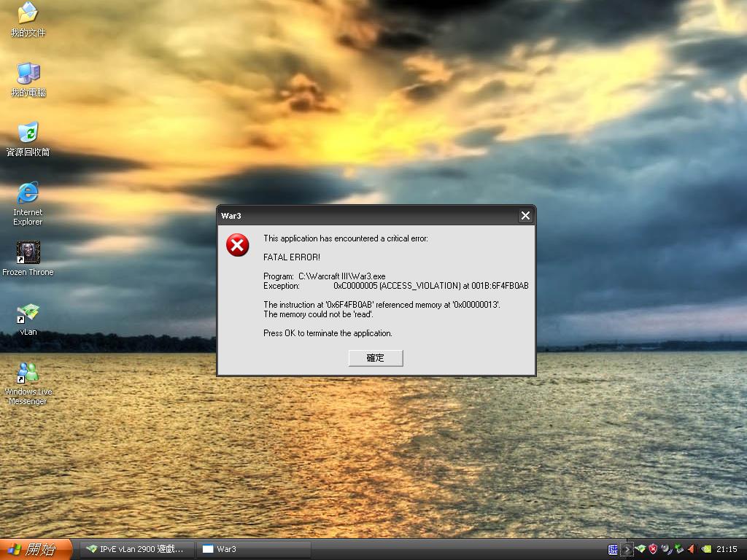Open the red shield security alert tray icon
The width and height of the screenshot is (747, 560).
point(653,549)
